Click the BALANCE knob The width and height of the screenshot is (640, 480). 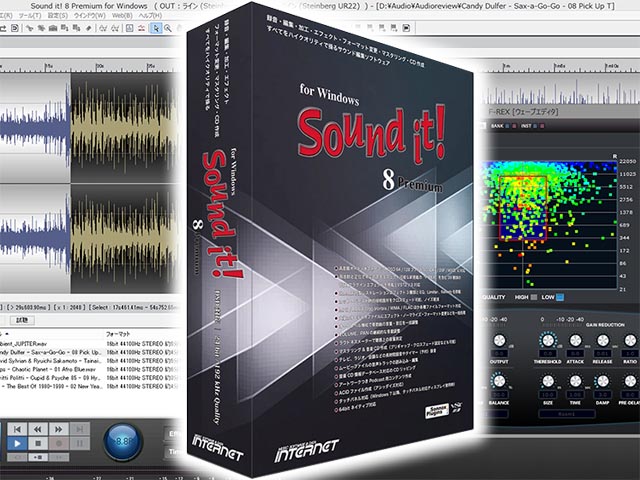pyautogui.click(x=498, y=381)
